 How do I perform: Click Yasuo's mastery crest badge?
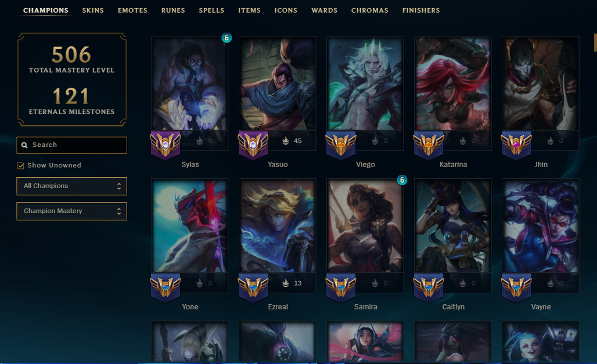[253, 145]
